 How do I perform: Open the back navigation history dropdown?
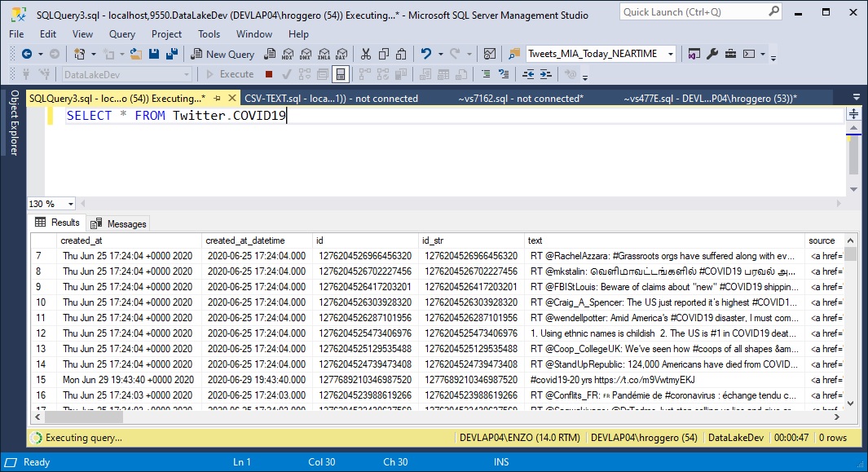41,54
